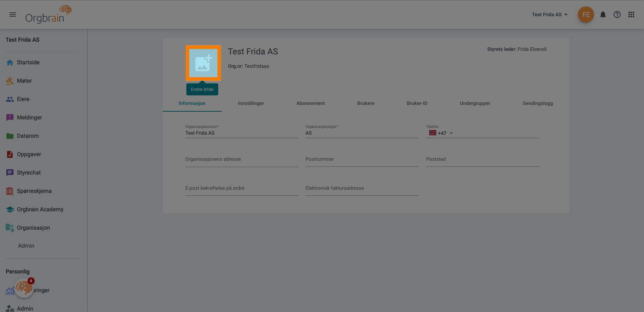
Task: Open Meldinger in the sidebar
Action: (29, 118)
